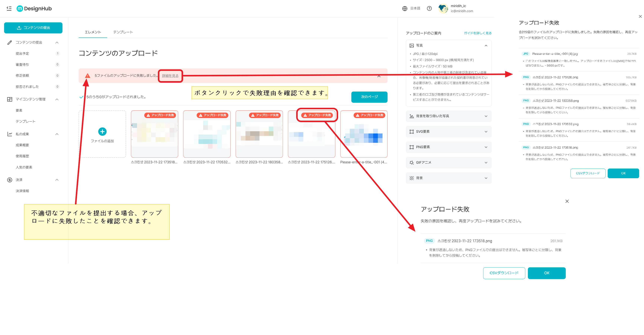Open 決済 via the dollar icon

pos(10,180)
